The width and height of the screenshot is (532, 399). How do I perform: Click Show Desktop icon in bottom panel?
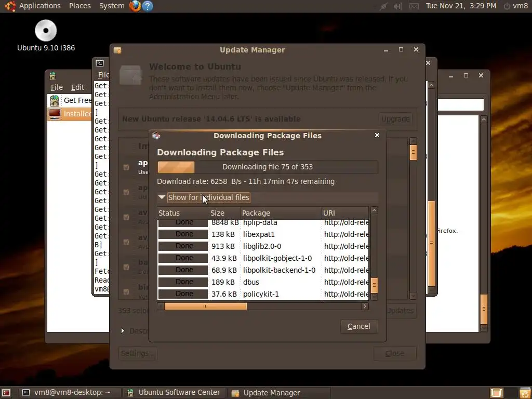point(6,393)
